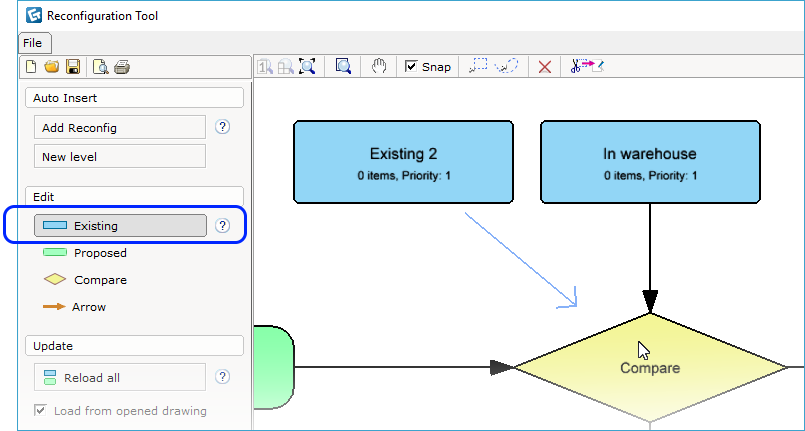805x431 pixels.
Task: Toggle the Snap checkbox
Action: (411, 66)
